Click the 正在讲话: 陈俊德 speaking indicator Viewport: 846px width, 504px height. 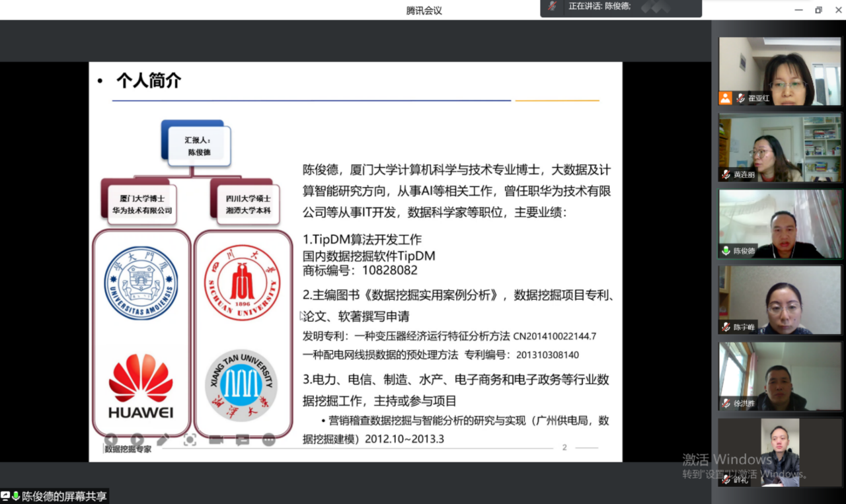599,6
